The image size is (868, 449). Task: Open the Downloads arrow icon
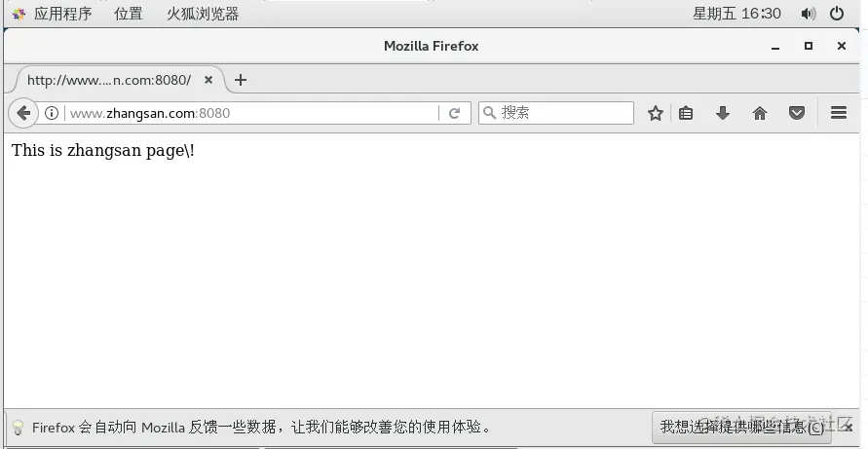723,113
